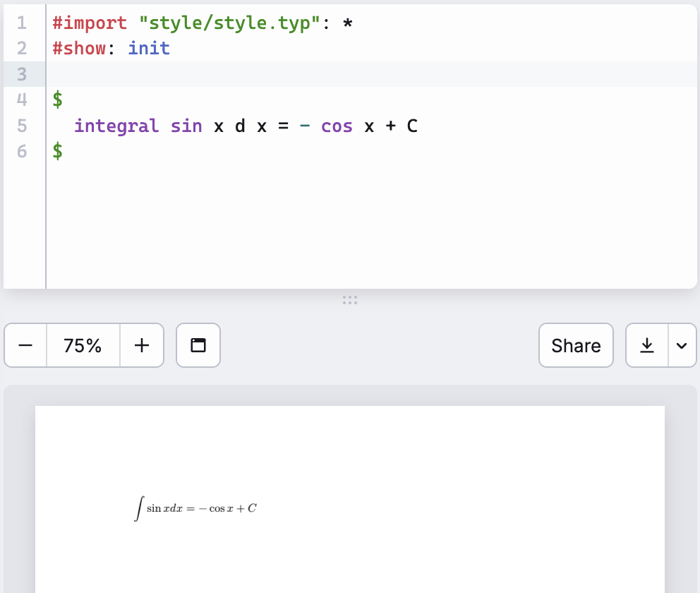Select line number 3 in gutter
Viewport: 700px width, 593px height.
[21, 74]
